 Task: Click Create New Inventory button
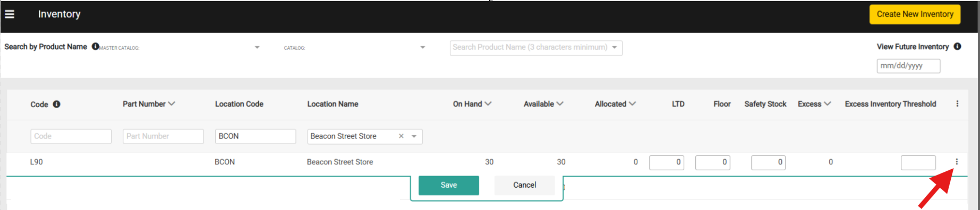point(915,14)
